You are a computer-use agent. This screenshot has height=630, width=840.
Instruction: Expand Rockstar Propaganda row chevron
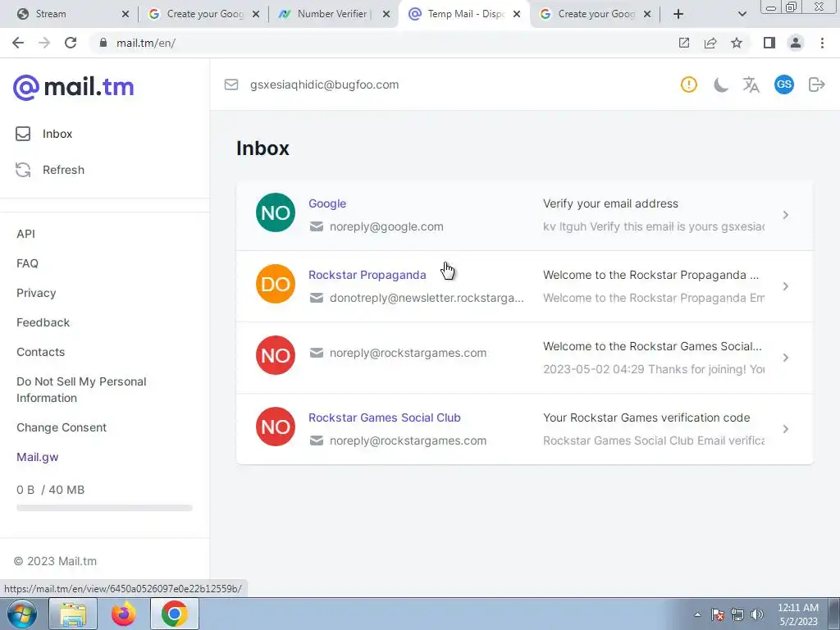(x=785, y=286)
